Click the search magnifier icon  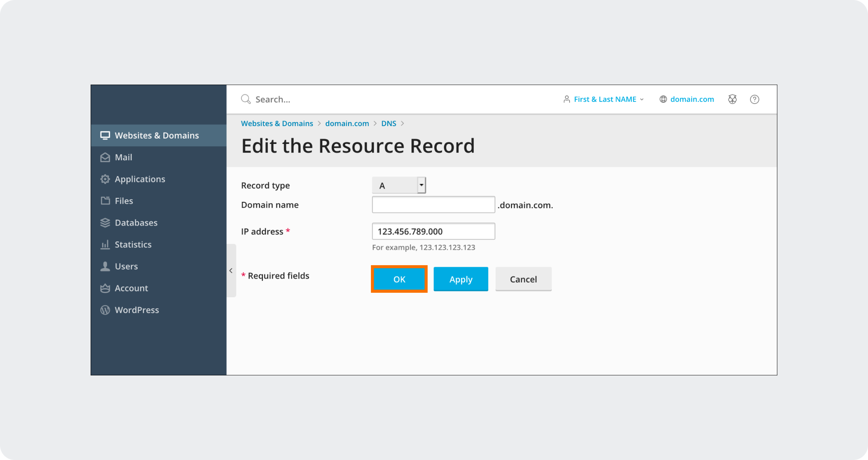[246, 99]
